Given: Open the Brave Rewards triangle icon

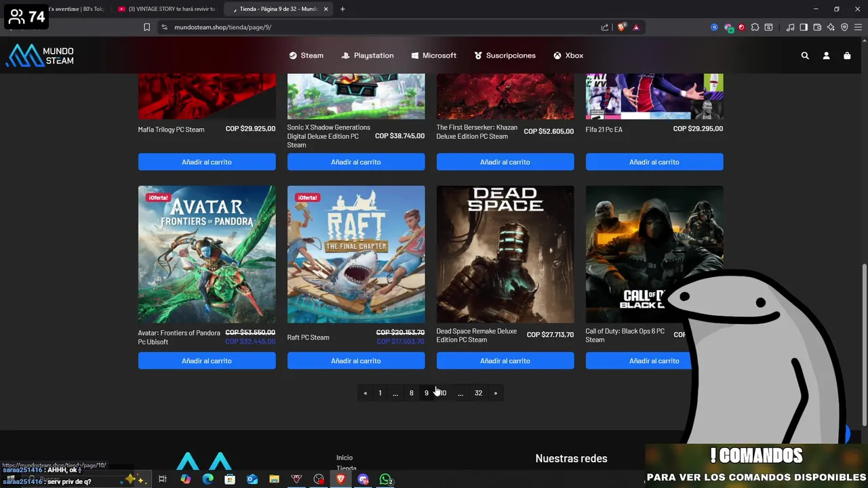Looking at the screenshot, I should click(x=636, y=27).
